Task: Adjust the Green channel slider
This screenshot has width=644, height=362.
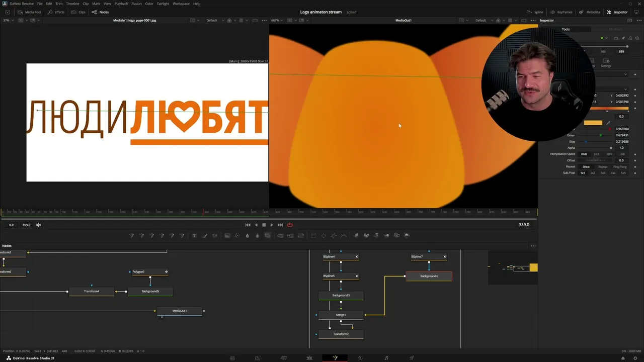Action: pyautogui.click(x=595, y=135)
